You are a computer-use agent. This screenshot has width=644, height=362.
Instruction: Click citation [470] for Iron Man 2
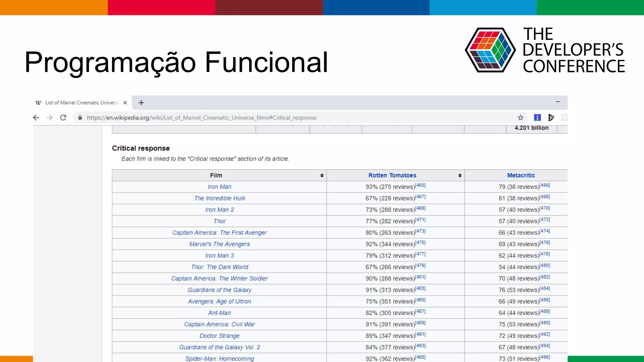[x=545, y=208]
